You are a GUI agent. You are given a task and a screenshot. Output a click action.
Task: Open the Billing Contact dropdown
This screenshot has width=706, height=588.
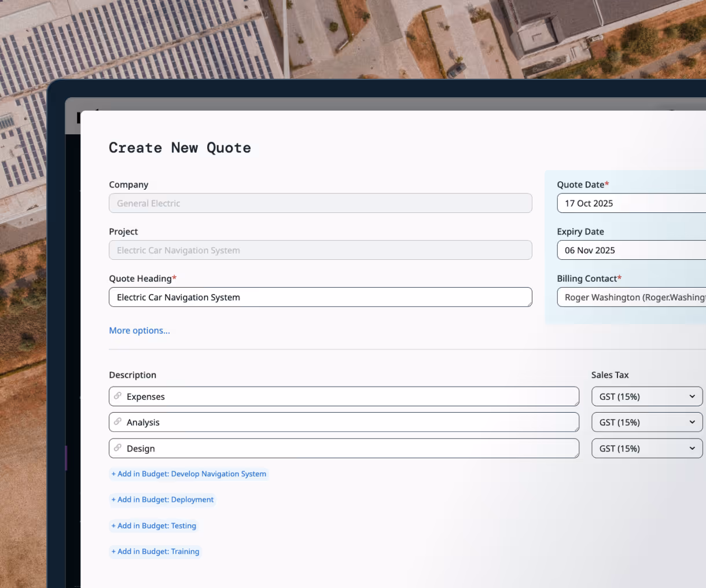tap(631, 297)
